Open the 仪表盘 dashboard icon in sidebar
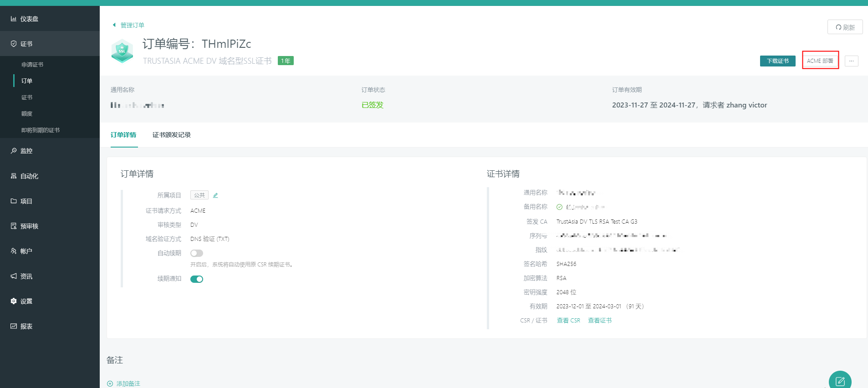Screen dimensions: 868x388 14,19
